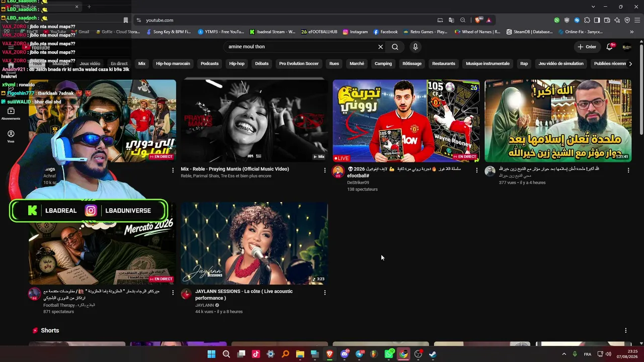Open File Explorer from the taskbar
644x362 pixels.
[300, 354]
